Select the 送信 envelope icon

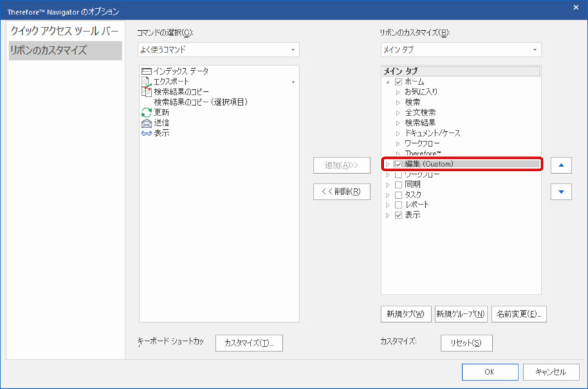(x=146, y=123)
